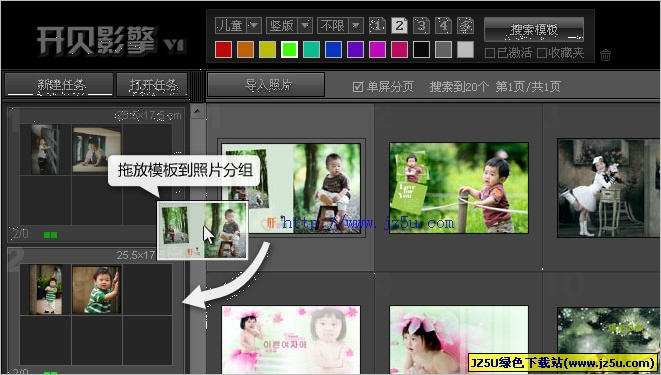
Task: Pick the magenta color swatch
Action: coord(377,50)
